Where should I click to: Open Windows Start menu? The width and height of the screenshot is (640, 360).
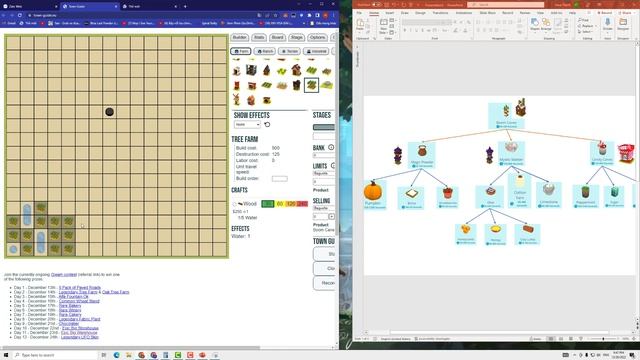[6, 355]
